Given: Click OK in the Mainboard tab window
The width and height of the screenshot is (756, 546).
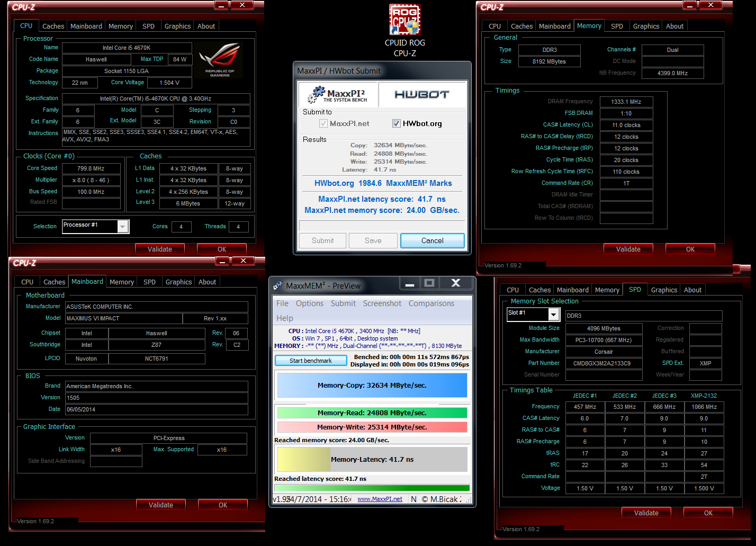Looking at the screenshot, I should [223, 505].
